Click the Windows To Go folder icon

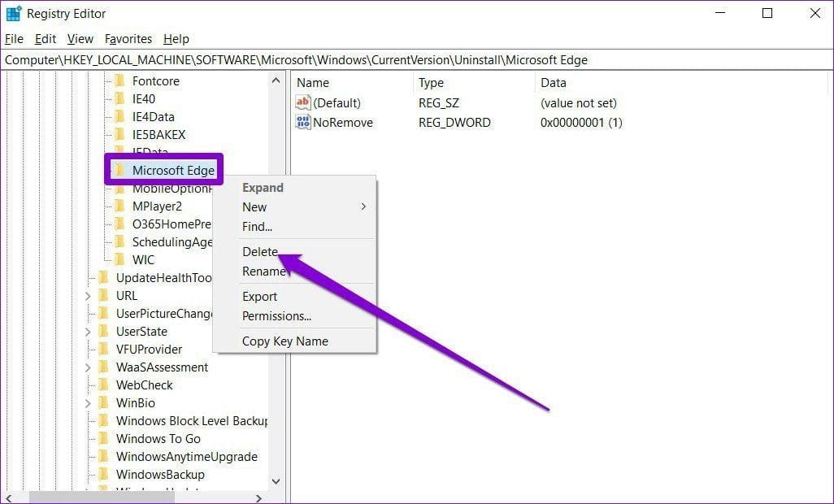(104, 439)
